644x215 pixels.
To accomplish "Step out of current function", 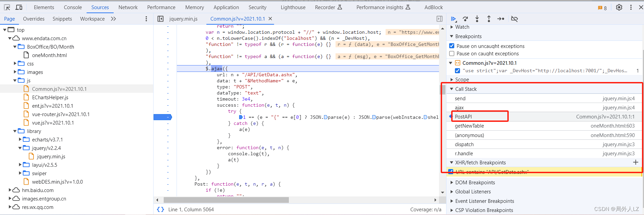I will click(x=489, y=19).
